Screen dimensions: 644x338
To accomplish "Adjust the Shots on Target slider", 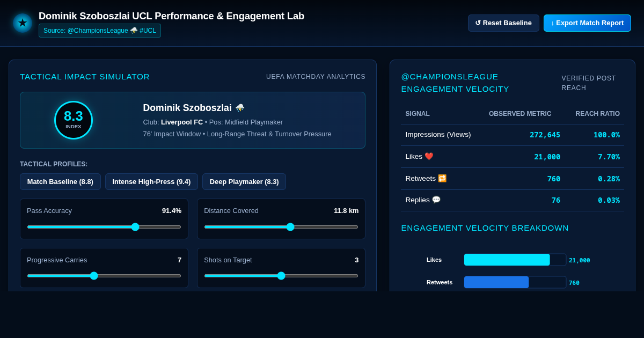I will [x=281, y=276].
